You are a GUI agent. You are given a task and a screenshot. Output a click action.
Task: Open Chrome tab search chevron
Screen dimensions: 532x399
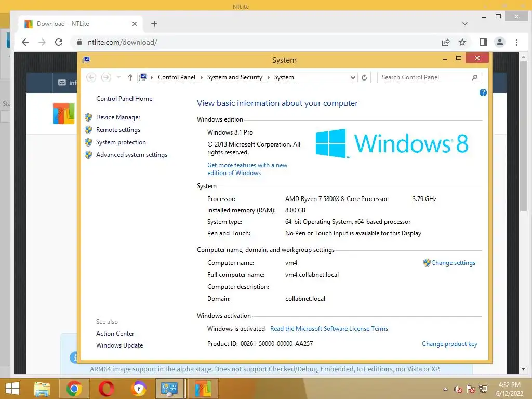(x=465, y=24)
